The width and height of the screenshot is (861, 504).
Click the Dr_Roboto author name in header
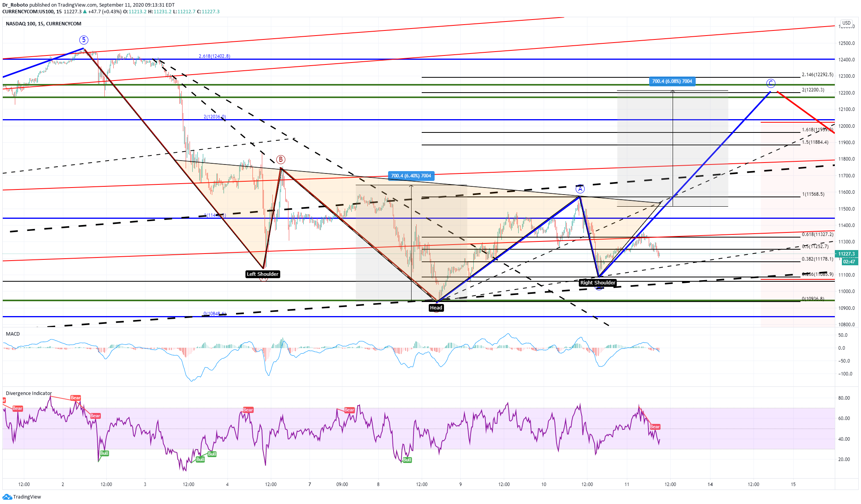(15, 5)
